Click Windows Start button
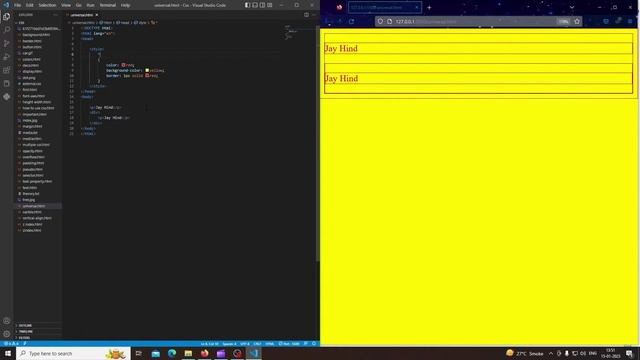 8,353
